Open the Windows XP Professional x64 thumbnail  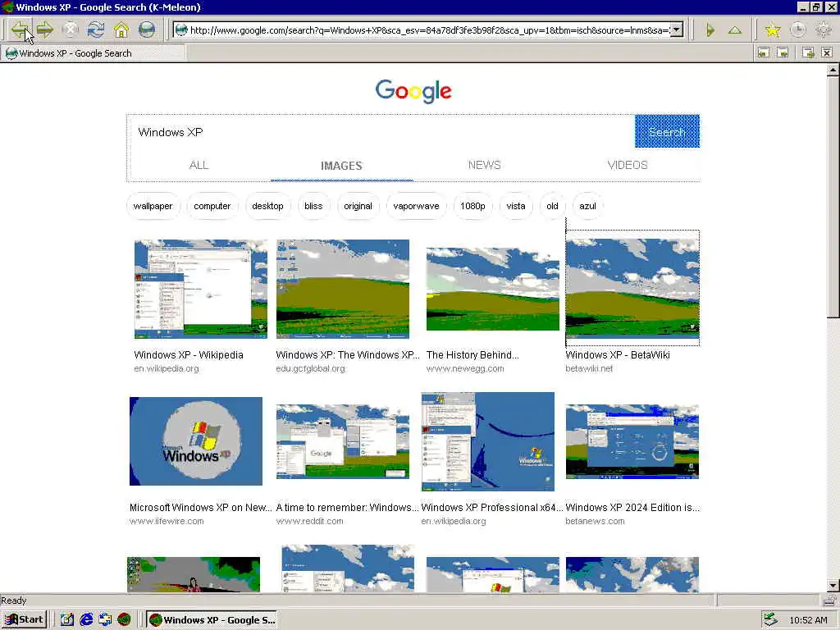[x=488, y=441]
